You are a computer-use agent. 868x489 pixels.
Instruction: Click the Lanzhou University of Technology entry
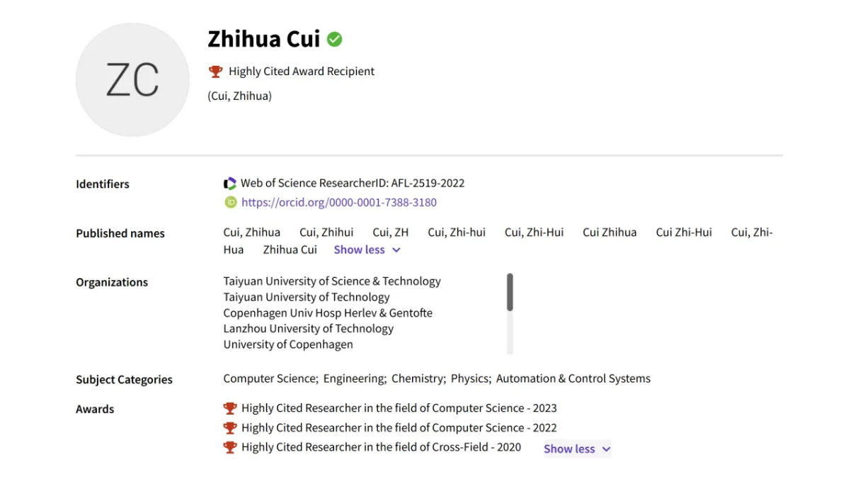tap(308, 329)
